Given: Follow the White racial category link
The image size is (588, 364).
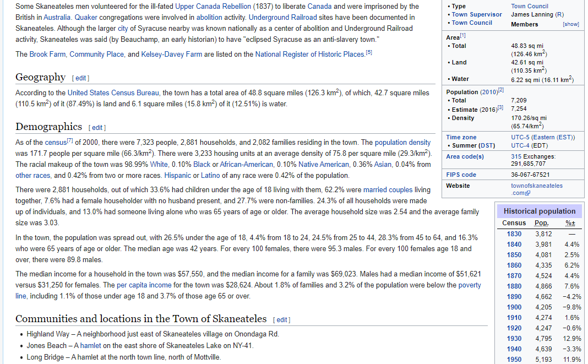Looking at the screenshot, I should 159,164.
